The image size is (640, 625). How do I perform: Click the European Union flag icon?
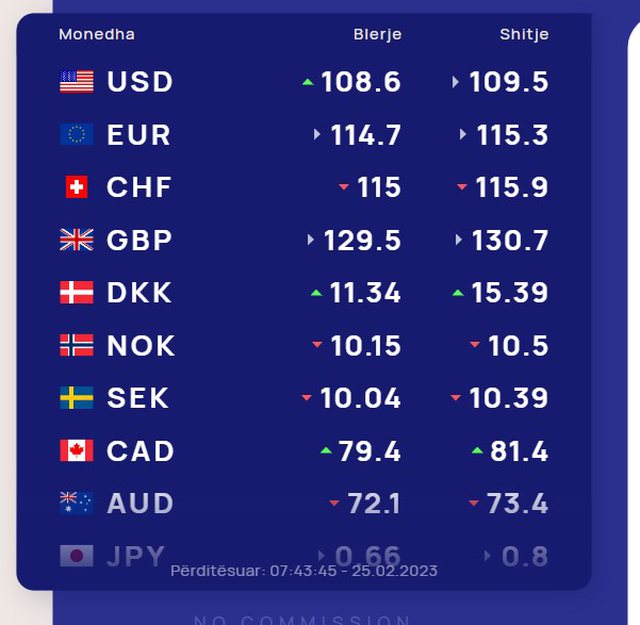[76, 135]
